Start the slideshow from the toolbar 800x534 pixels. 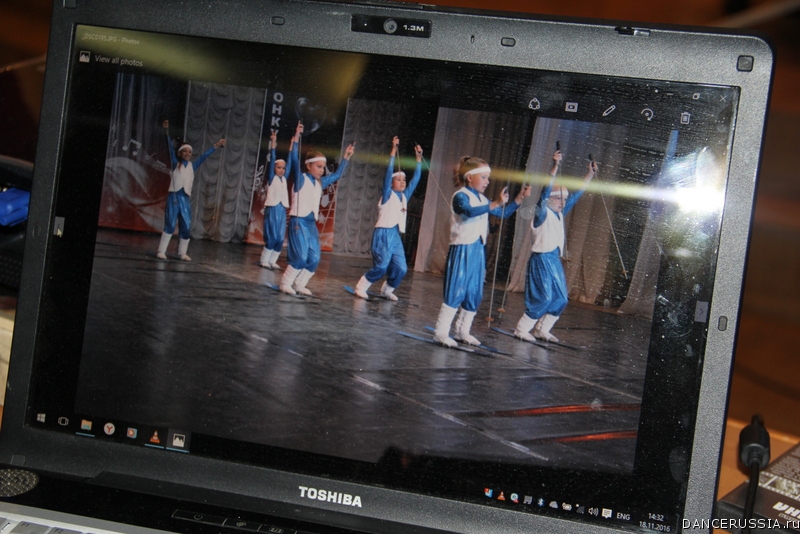coord(571,107)
